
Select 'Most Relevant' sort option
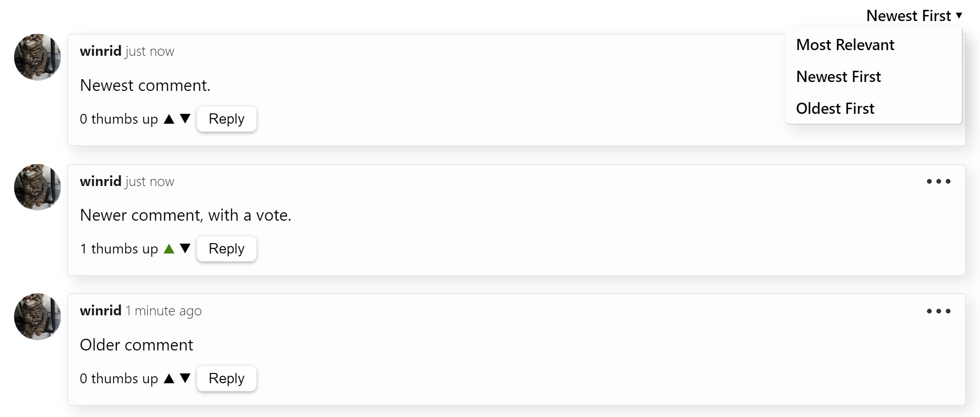click(845, 45)
